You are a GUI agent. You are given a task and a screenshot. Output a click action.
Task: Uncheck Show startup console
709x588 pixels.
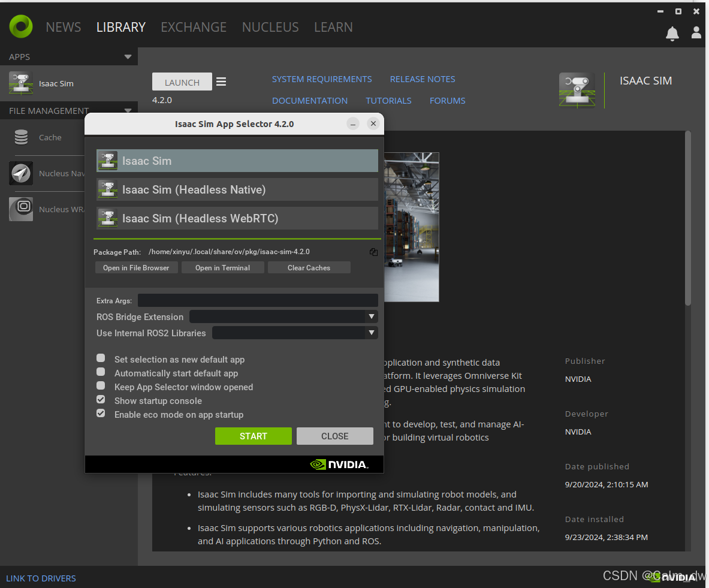pos(101,399)
